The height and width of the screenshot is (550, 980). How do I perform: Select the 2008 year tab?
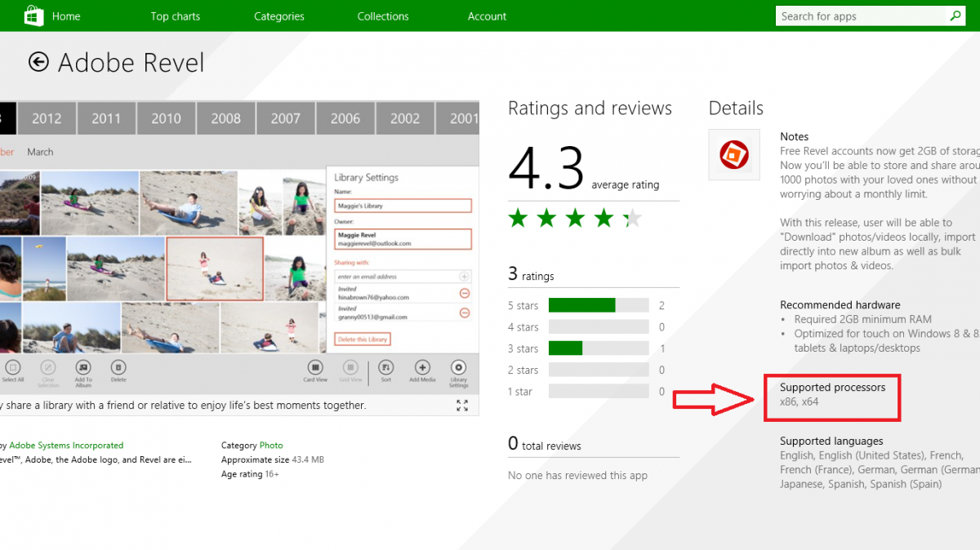point(226,118)
